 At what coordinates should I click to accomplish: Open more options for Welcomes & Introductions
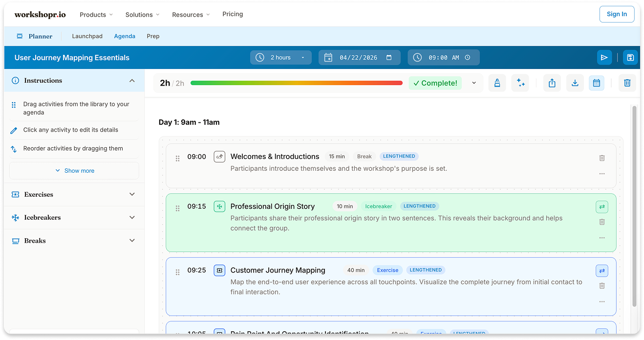(x=602, y=174)
